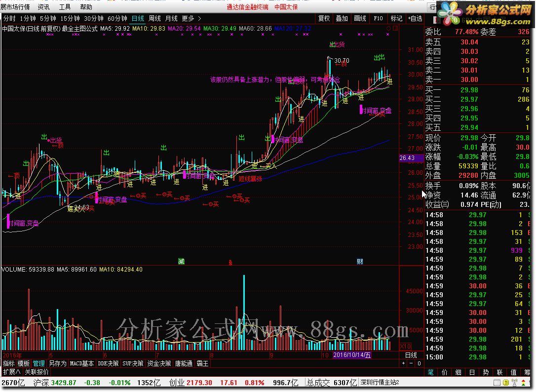Click the 标记 mark button
Screen dimensions: 536x392
(x=396, y=18)
